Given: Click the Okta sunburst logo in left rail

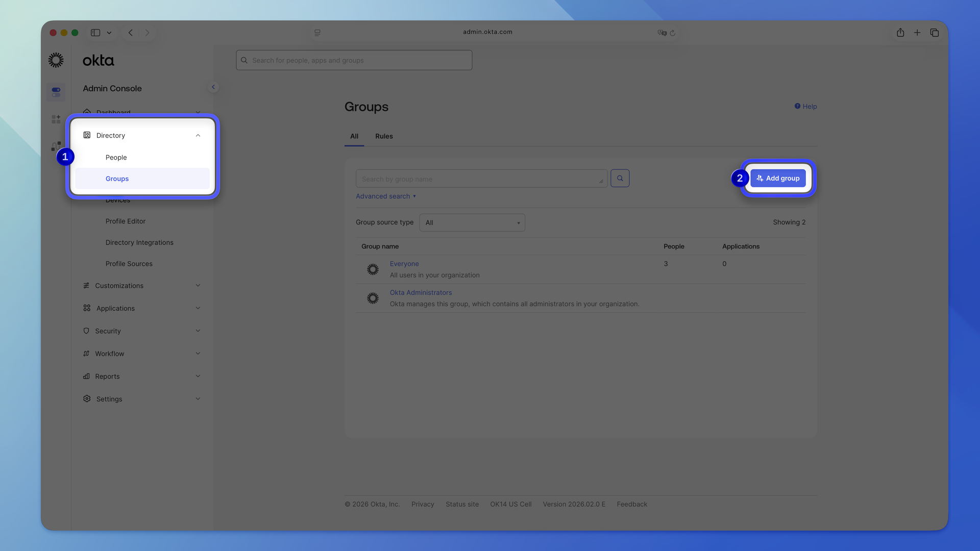Looking at the screenshot, I should coord(56,60).
